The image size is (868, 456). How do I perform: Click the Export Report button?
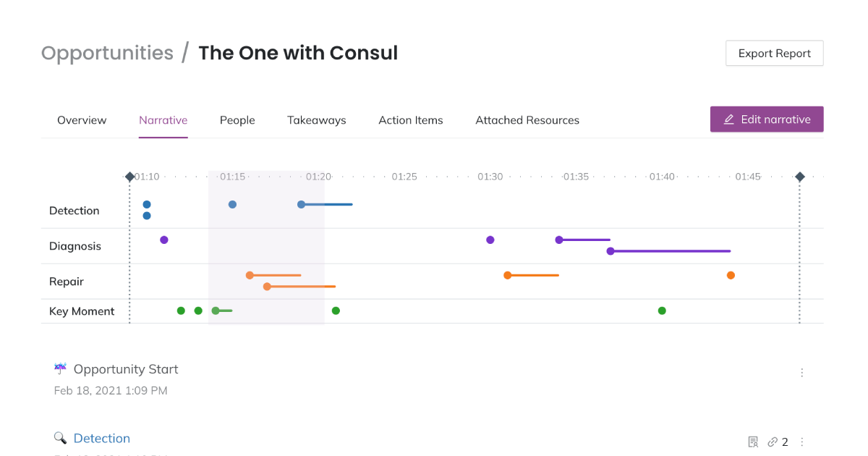click(x=774, y=53)
